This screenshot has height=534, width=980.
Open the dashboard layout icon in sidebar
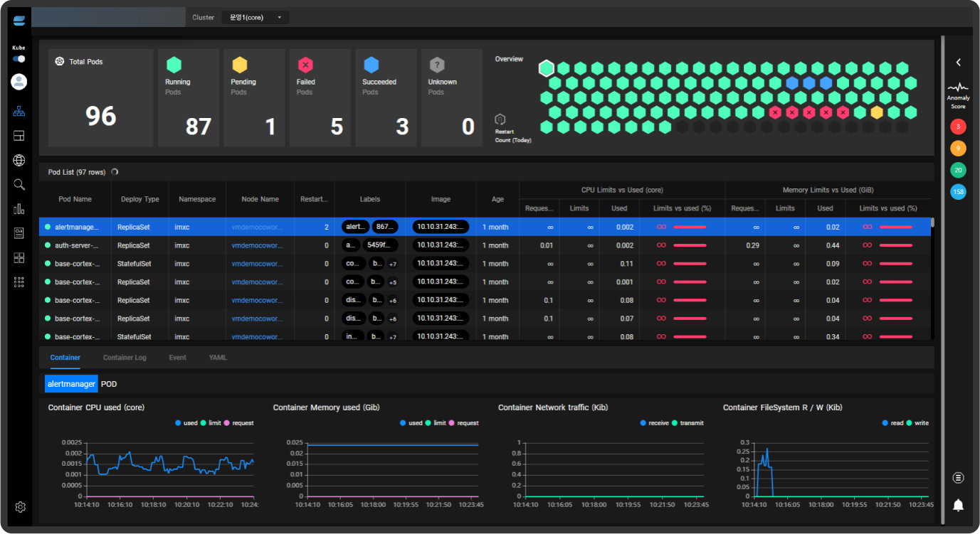click(x=19, y=136)
